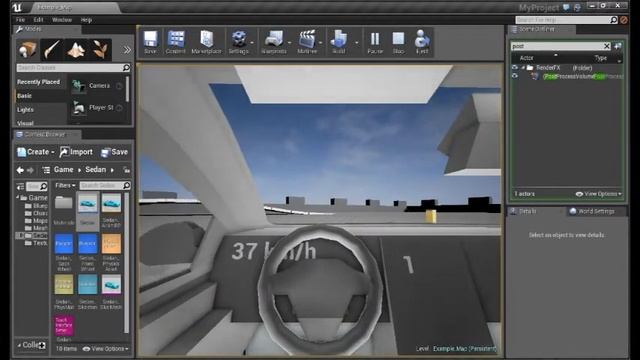This screenshot has width=640, height=360.
Task: Select the Paint mode brush icon
Action: 52,49
